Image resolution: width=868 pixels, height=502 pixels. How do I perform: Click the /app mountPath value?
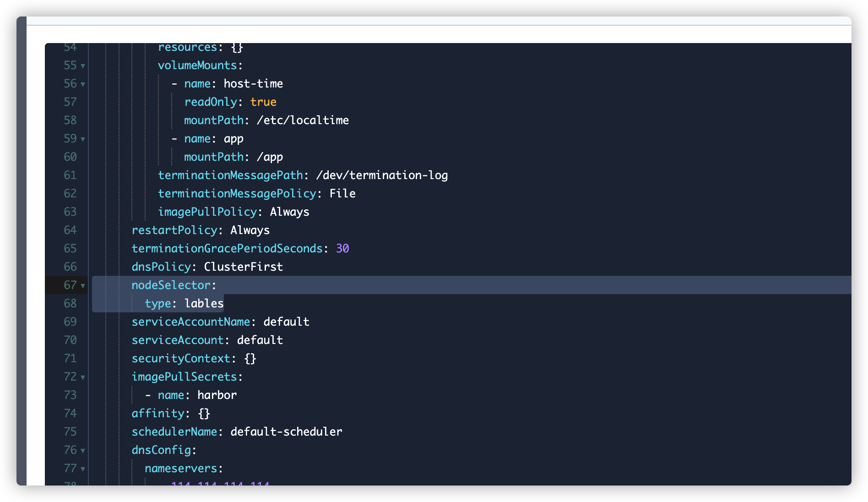270,157
